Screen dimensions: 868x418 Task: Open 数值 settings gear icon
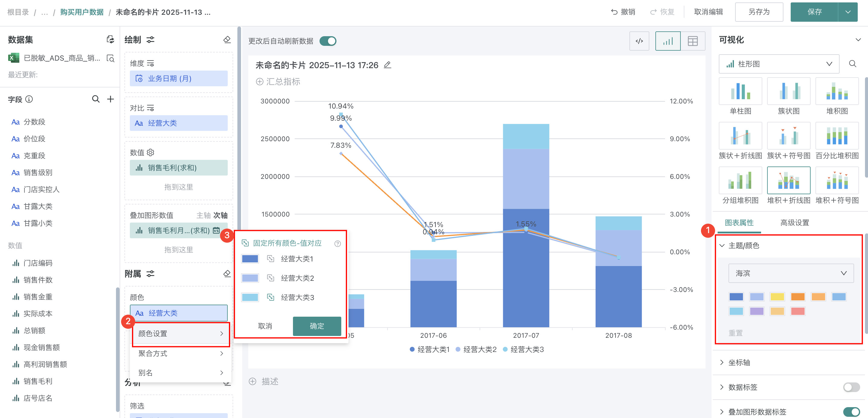pyautogui.click(x=151, y=153)
